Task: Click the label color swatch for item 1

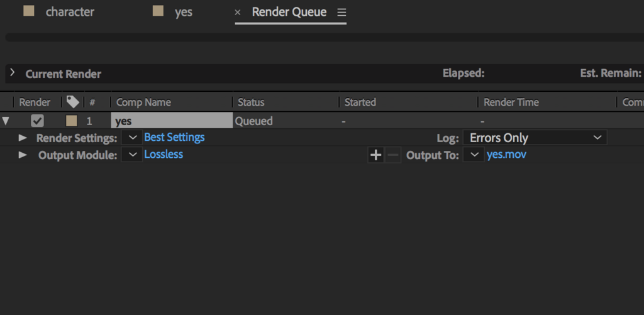Action: pos(72,121)
